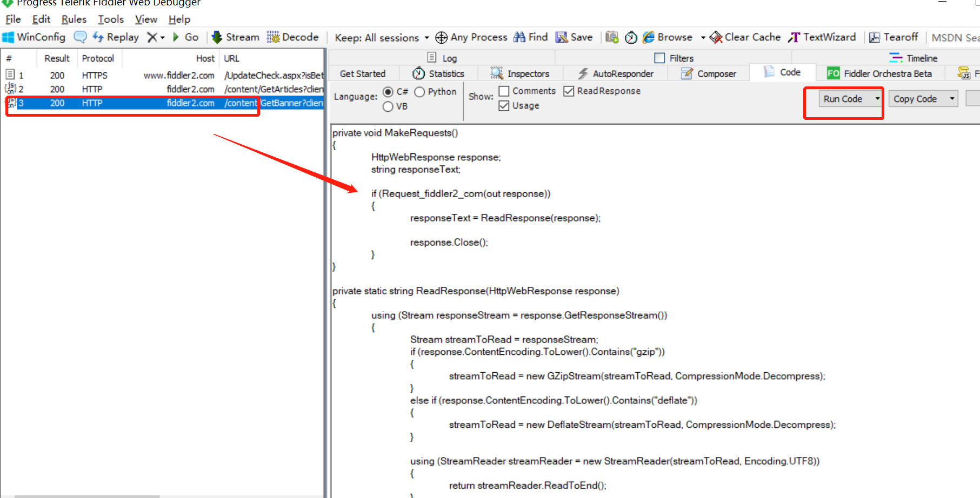Click the Save disk icon
Screen dimensions: 980x498
(x=562, y=37)
